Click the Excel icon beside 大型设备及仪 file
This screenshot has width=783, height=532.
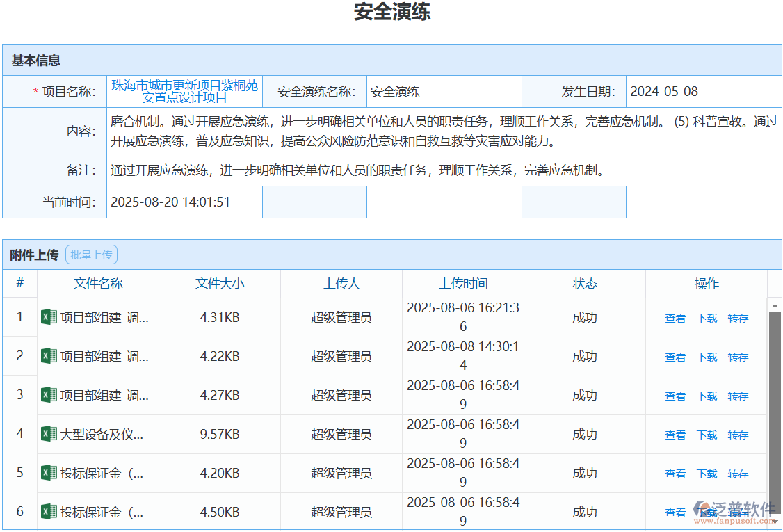tap(49, 434)
